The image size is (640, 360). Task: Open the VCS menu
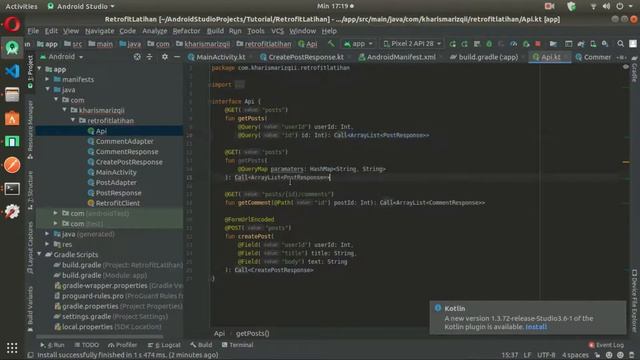point(277,31)
